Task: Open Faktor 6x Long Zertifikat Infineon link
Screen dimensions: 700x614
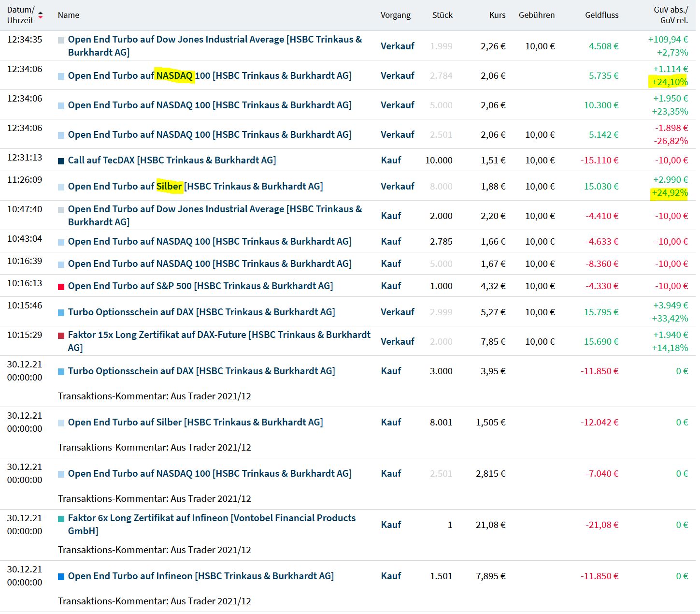Action: [212, 518]
